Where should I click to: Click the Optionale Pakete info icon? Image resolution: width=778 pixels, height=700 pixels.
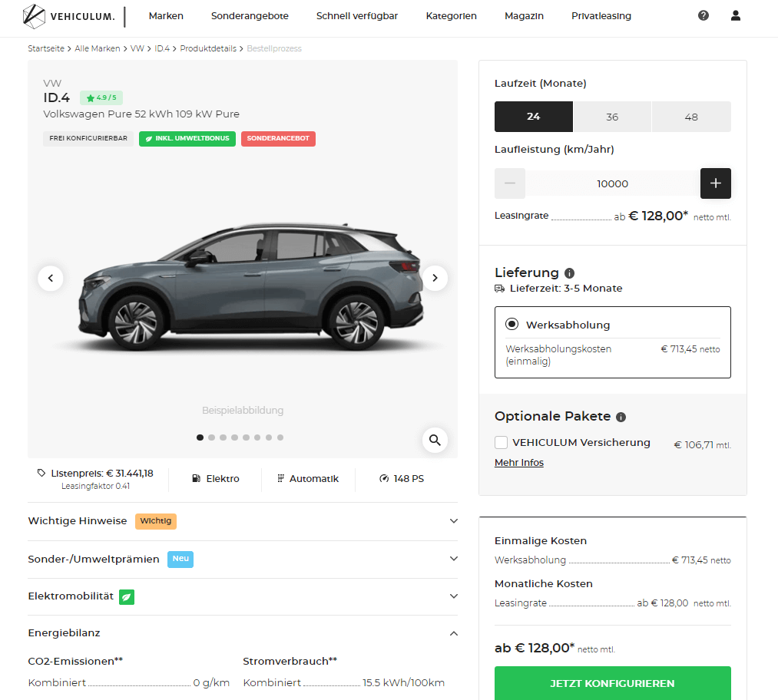pos(621,417)
